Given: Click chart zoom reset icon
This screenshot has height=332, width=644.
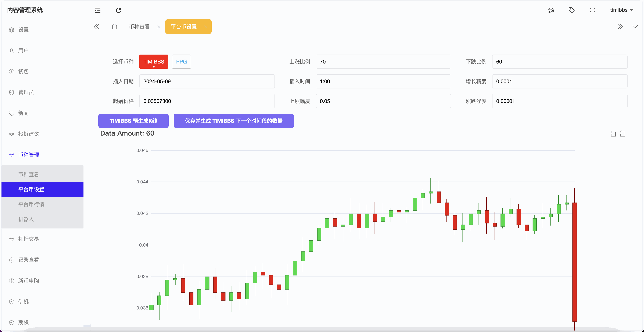Looking at the screenshot, I should click(623, 134).
